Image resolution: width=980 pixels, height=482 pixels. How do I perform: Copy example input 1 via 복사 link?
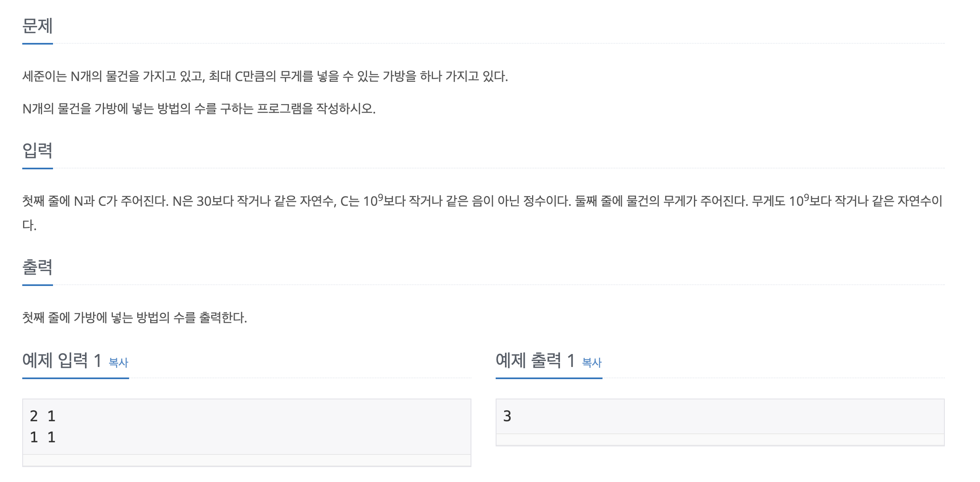pos(118,362)
